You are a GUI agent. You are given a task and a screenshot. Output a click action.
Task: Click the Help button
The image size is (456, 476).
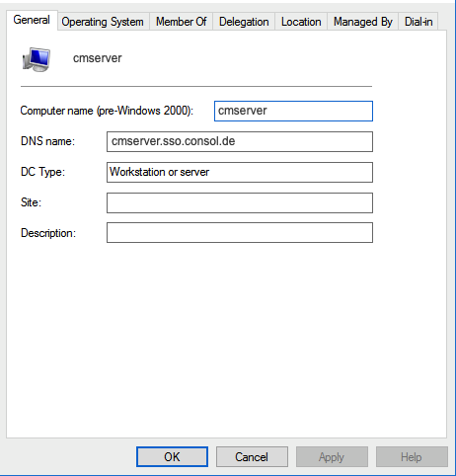412,456
